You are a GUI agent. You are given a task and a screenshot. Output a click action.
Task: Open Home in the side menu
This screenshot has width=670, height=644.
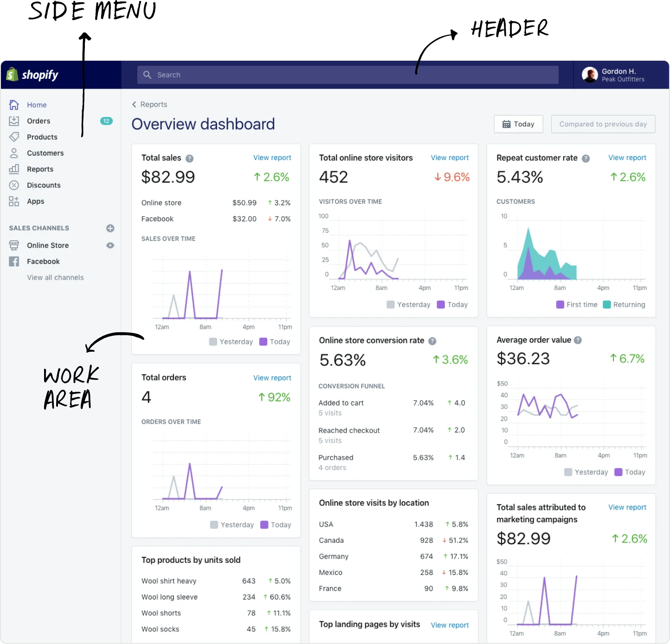tap(37, 105)
